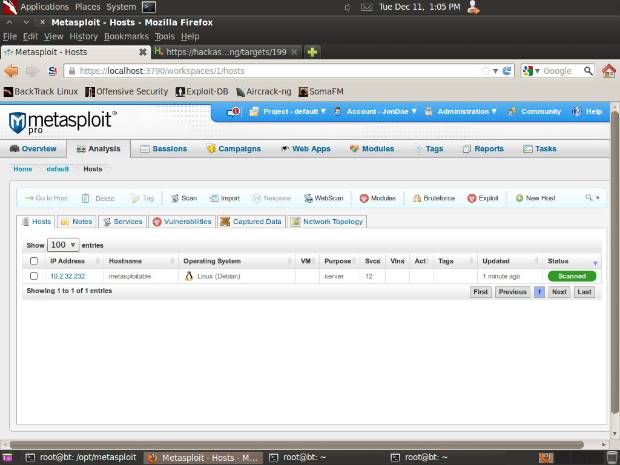Image resolution: width=620 pixels, height=465 pixels.
Task: Click the Import toolbar icon
Action: pos(225,198)
